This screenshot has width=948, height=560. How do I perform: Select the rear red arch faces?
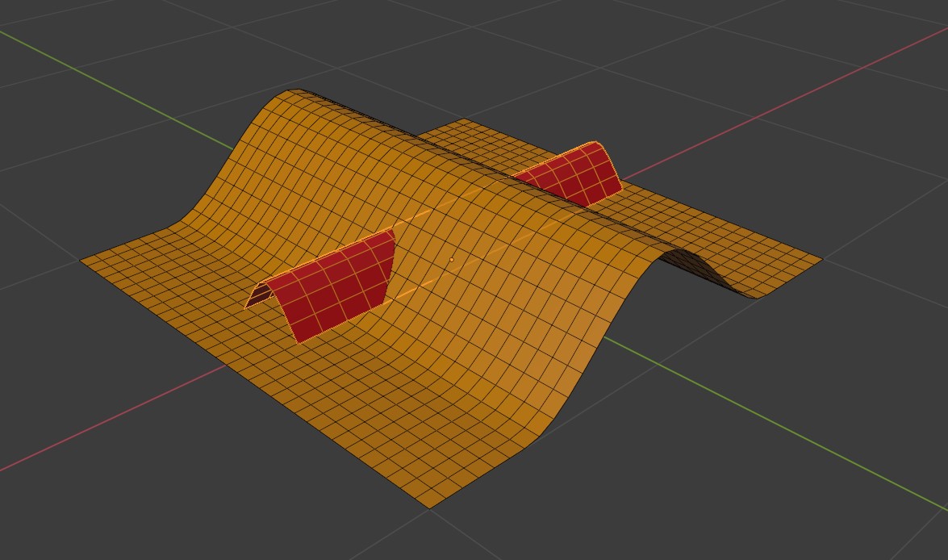[574, 173]
